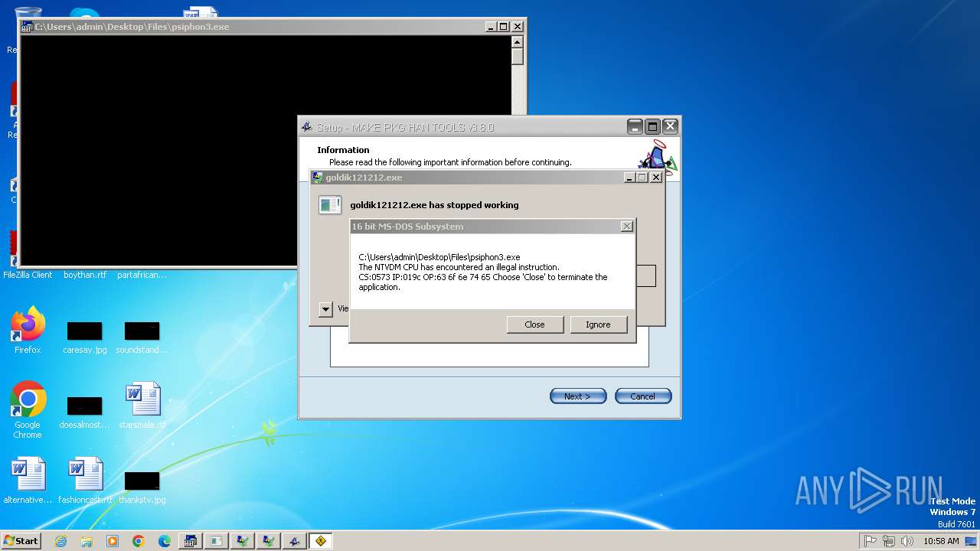
Task: Select the soundstand desktop file
Action: 142,337
